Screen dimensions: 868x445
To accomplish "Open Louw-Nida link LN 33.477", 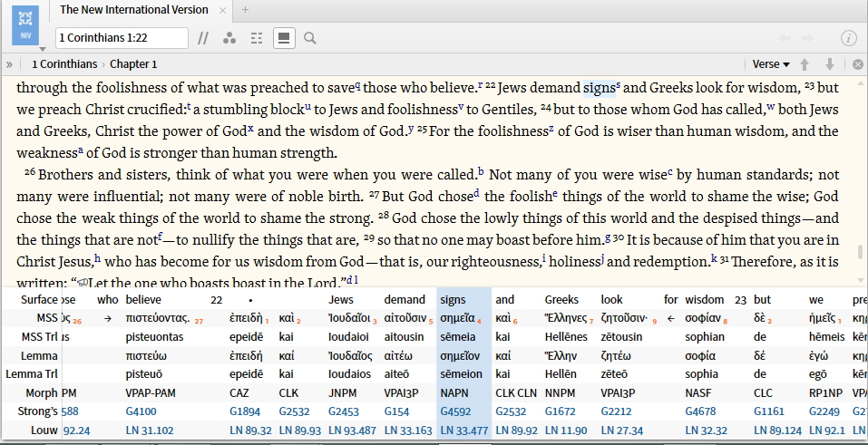I will pos(463,430).
